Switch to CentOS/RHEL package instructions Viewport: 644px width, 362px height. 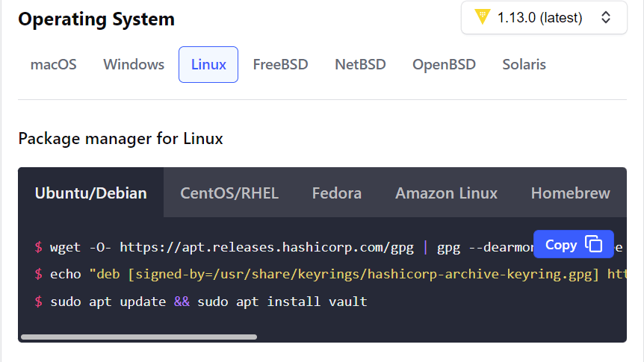[x=229, y=193]
